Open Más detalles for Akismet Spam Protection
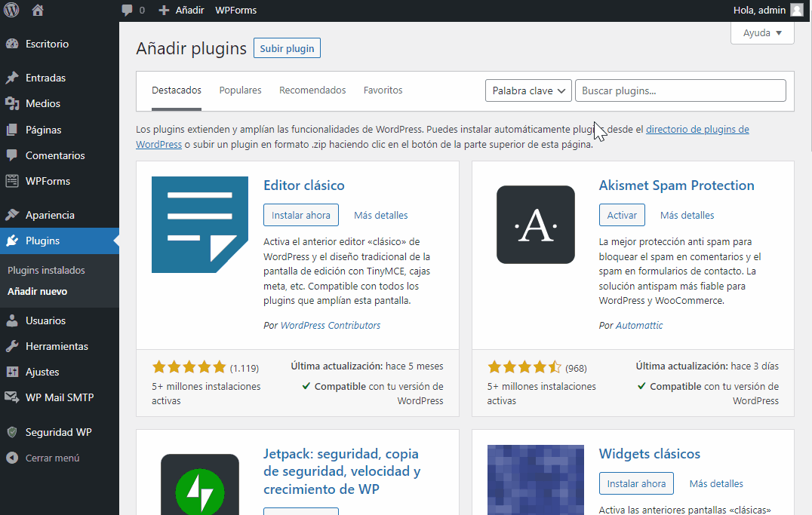 point(687,216)
